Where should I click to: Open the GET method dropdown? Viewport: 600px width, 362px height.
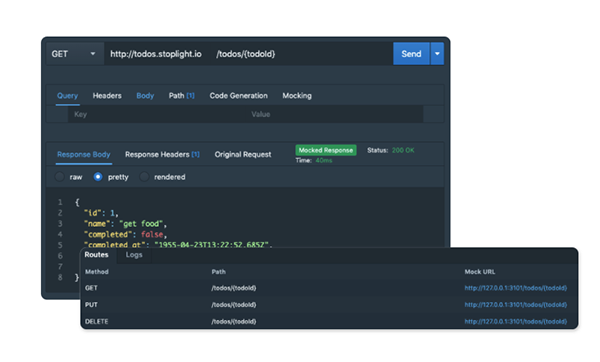(75, 54)
